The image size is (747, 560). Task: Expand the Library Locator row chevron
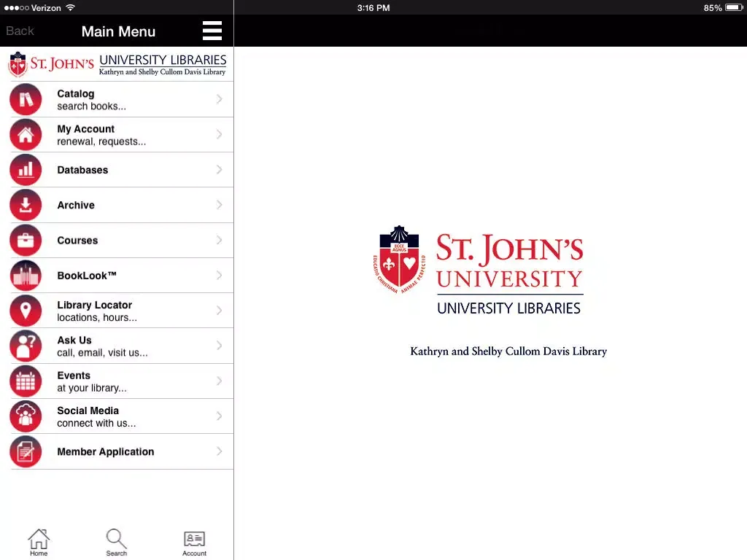pyautogui.click(x=219, y=311)
